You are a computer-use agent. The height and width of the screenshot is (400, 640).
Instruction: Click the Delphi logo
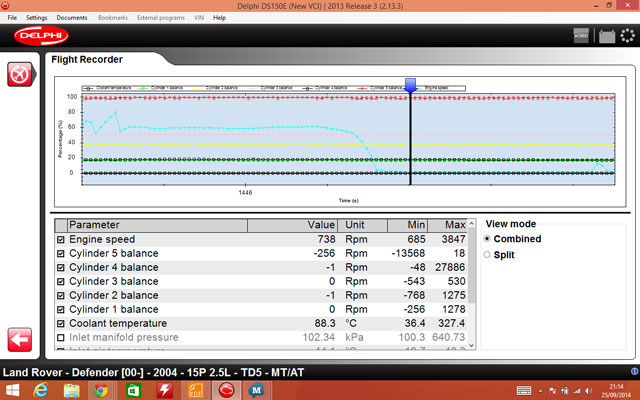pos(41,36)
